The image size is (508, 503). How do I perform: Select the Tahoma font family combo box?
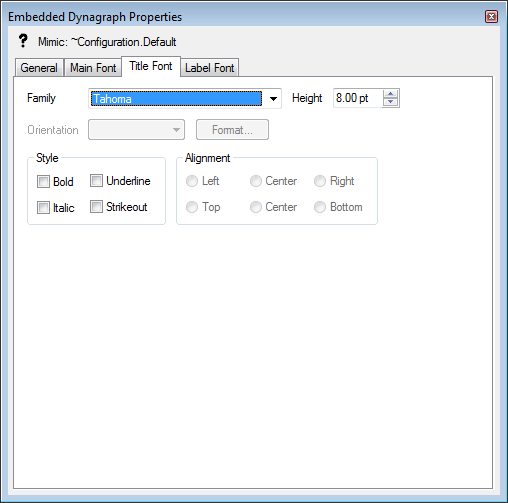[185, 98]
